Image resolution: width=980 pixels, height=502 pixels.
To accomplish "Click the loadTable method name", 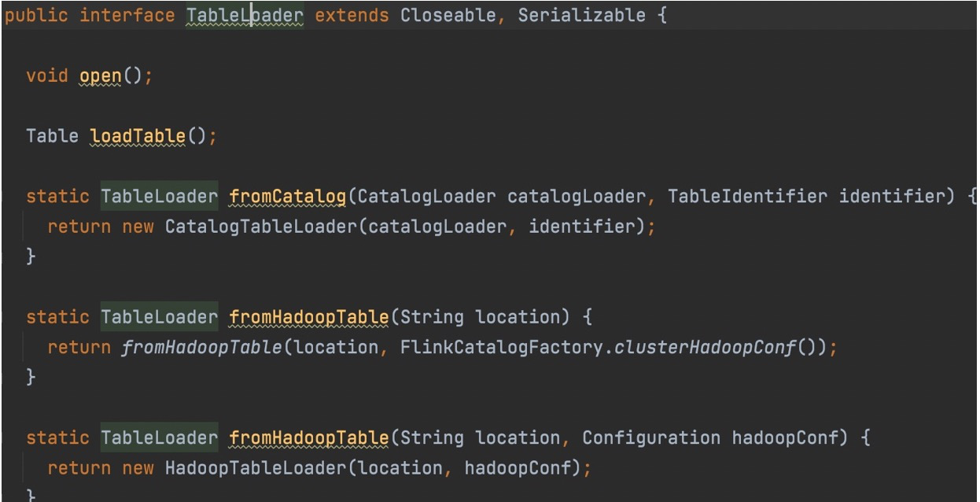I will pyautogui.click(x=138, y=136).
